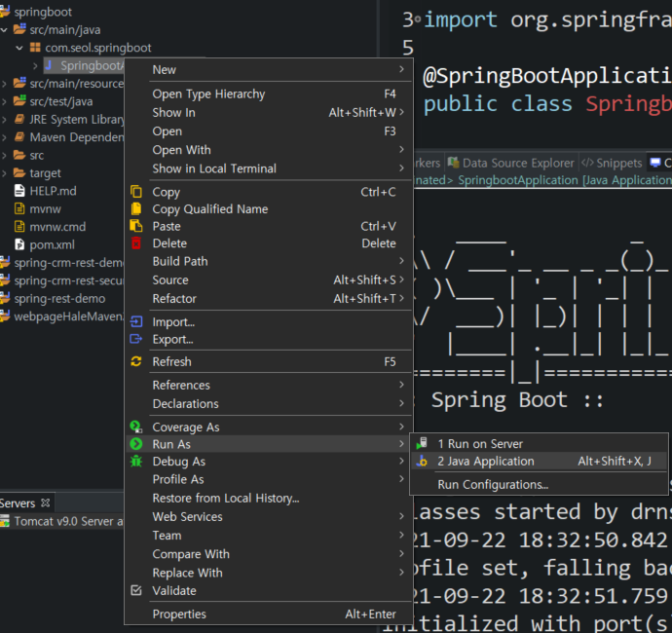This screenshot has height=633, width=672.
Task: Click the HELP.md file icon
Action: coord(19,190)
